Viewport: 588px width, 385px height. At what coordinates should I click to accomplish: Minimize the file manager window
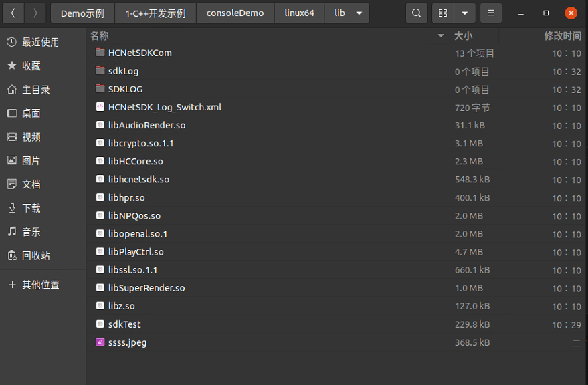tap(521, 13)
